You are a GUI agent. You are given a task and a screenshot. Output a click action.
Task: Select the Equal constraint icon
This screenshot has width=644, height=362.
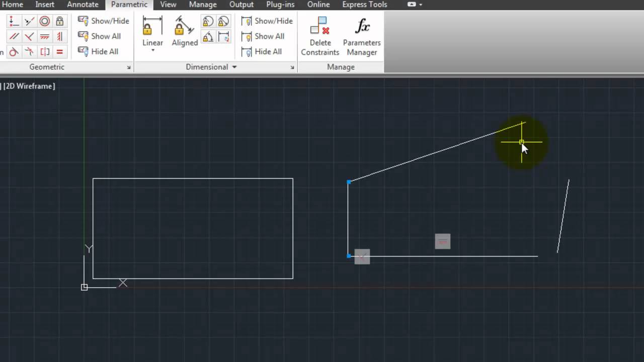click(60, 51)
